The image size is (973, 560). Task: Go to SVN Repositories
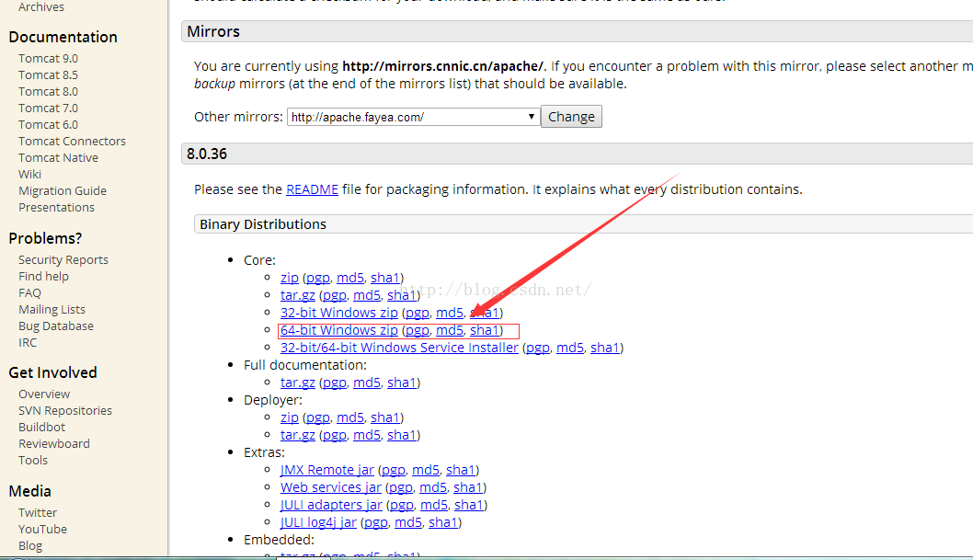point(65,410)
